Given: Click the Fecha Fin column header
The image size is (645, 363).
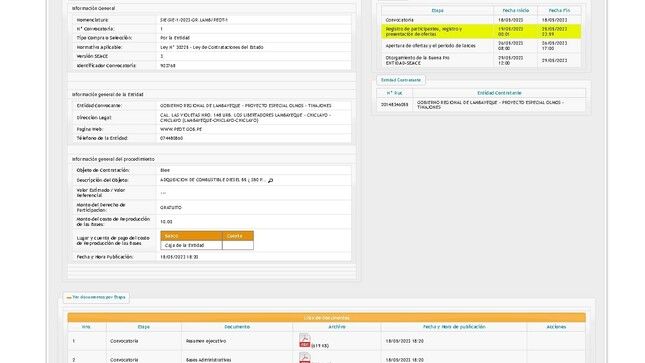Looking at the screenshot, I should tap(559, 10).
